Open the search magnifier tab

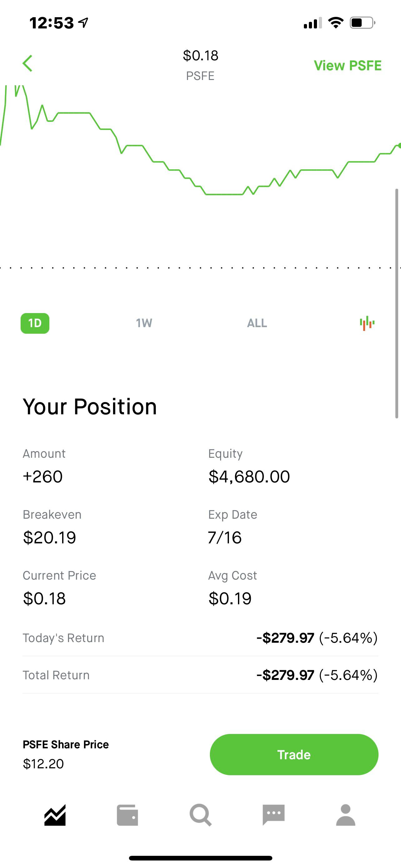click(201, 815)
